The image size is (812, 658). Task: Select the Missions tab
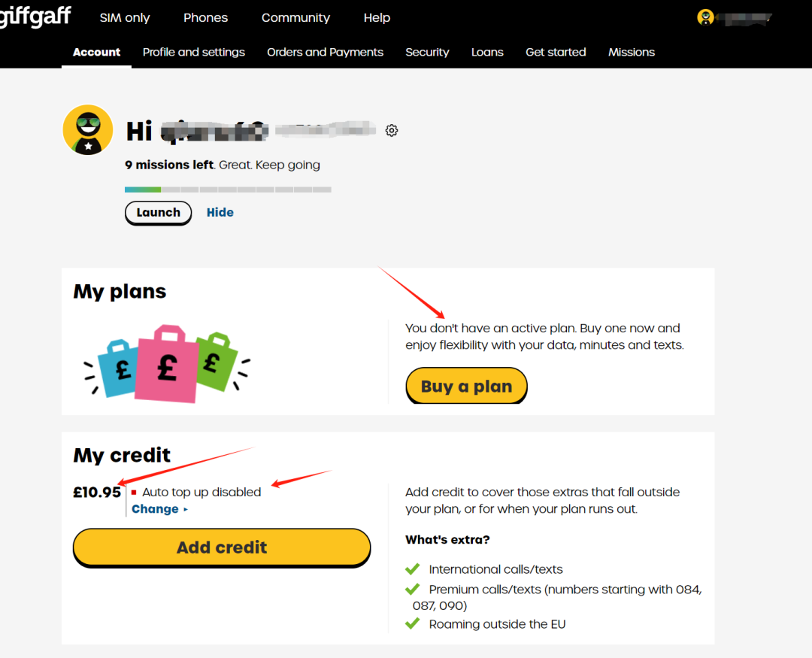click(x=632, y=53)
